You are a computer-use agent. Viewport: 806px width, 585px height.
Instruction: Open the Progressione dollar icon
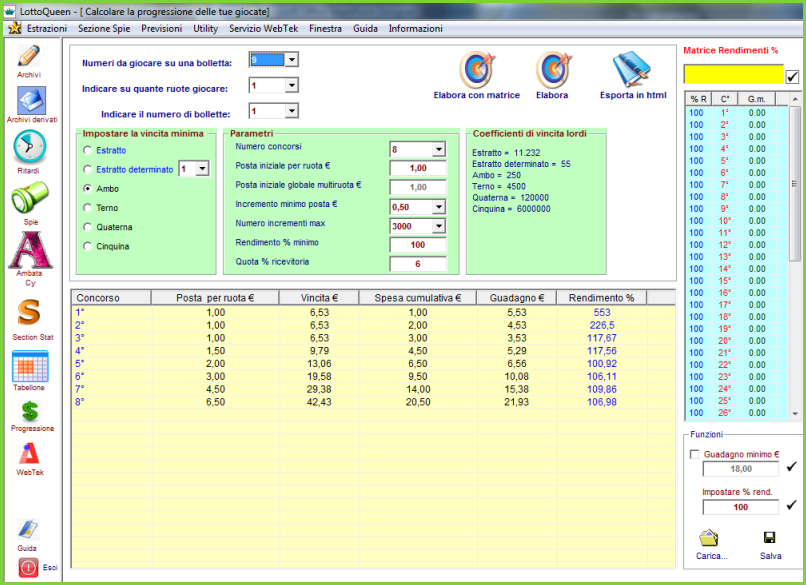30,411
